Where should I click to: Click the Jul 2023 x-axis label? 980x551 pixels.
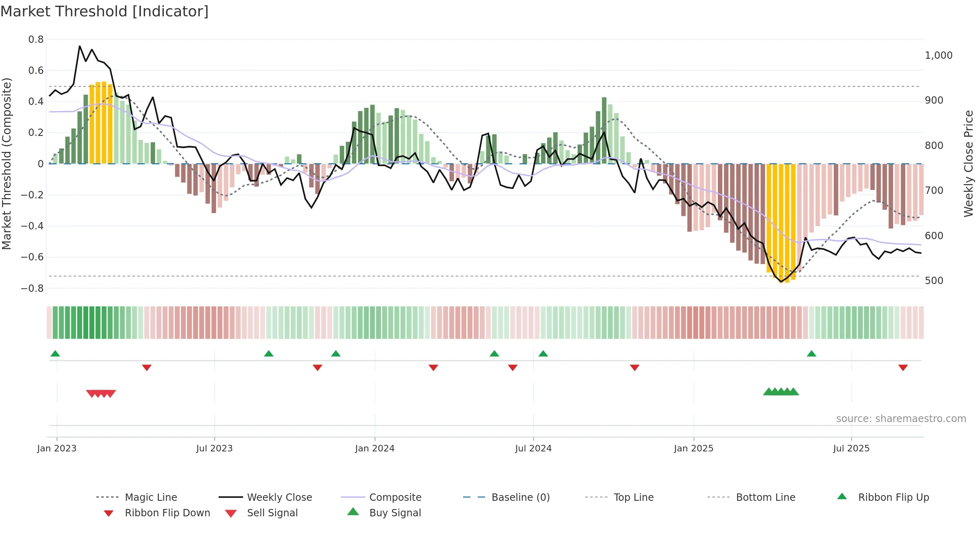click(214, 448)
